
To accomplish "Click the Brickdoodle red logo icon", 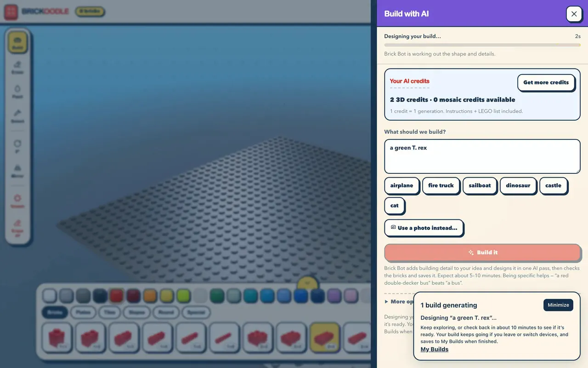I will tap(11, 11).
